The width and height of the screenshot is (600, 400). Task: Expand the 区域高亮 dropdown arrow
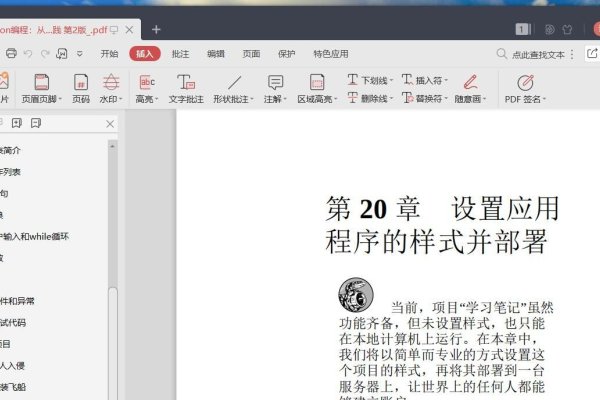pos(336,99)
